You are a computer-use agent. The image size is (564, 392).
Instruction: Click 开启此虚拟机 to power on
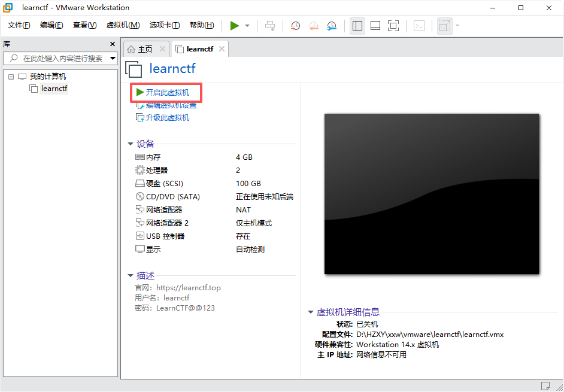(x=167, y=93)
